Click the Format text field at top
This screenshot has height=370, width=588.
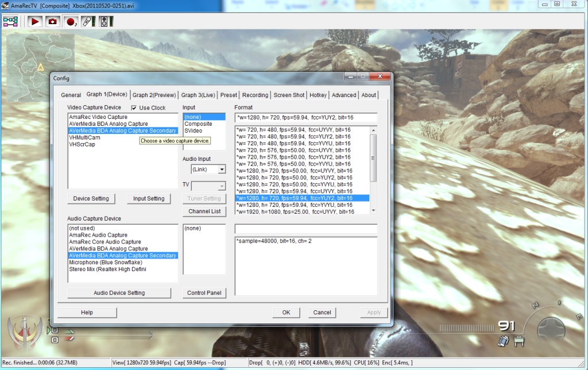click(306, 117)
